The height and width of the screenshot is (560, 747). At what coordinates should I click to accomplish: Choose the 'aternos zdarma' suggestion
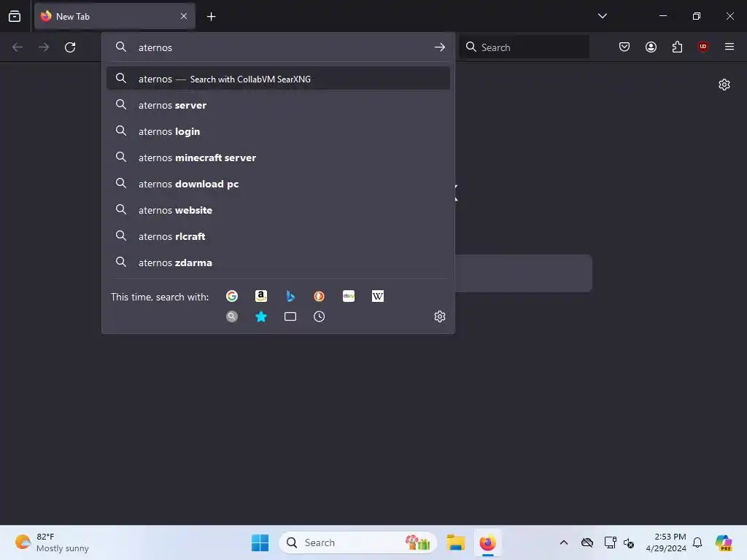tap(278, 262)
